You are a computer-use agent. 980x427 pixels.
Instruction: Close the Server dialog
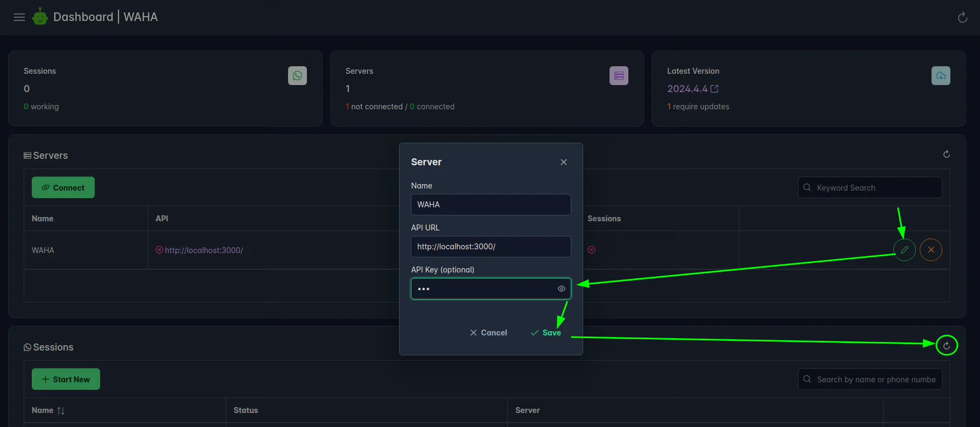pos(563,162)
